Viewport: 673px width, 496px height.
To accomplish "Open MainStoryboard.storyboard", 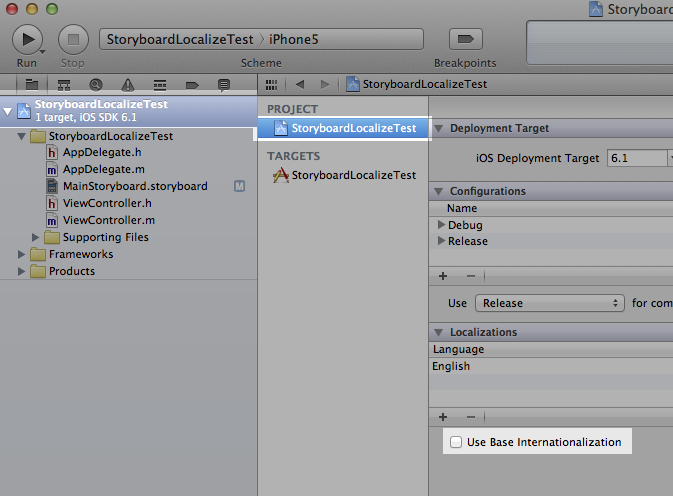I will point(135,186).
